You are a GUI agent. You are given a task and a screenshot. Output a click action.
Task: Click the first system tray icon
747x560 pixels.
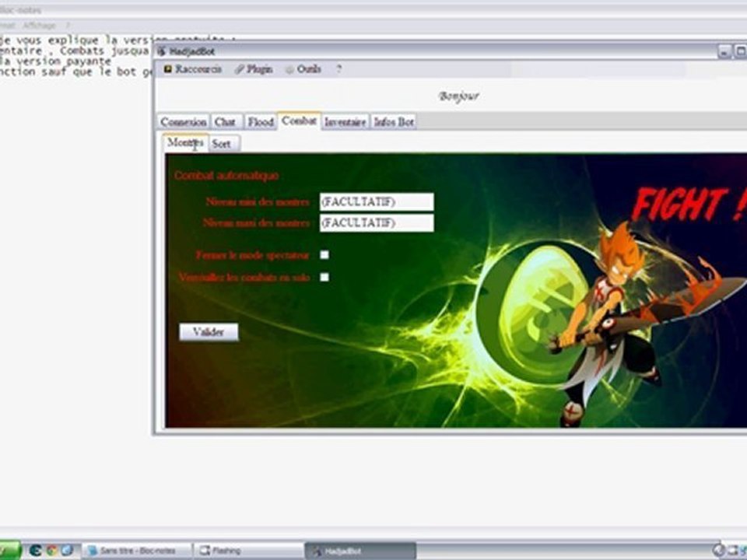coord(718,551)
